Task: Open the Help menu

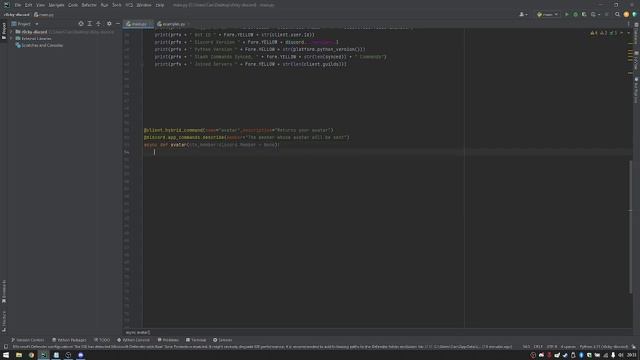Action: click(x=160, y=5)
